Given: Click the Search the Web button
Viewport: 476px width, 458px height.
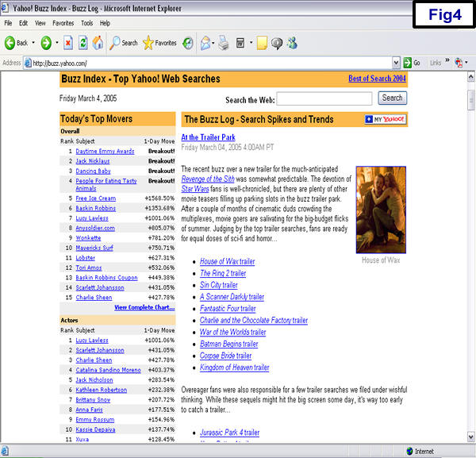Looking at the screenshot, I should 392,98.
